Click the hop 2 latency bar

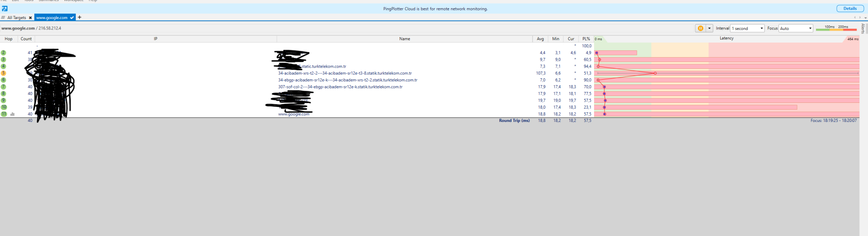(616, 53)
